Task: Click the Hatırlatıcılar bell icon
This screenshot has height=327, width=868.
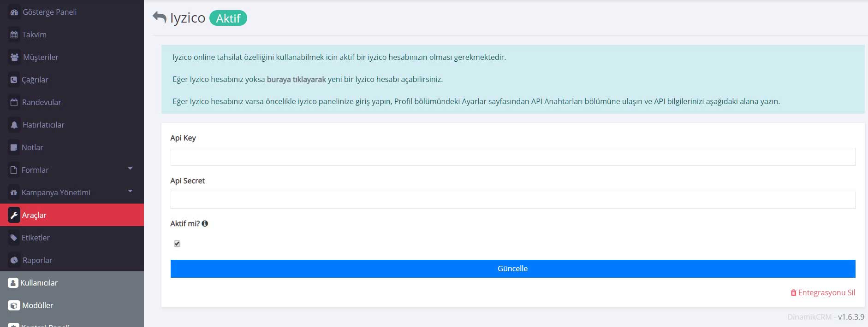Action: 14,125
